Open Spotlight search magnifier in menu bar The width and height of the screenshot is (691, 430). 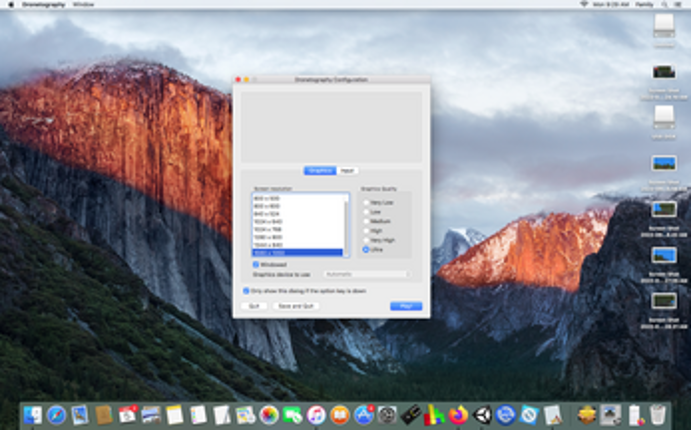coord(665,4)
